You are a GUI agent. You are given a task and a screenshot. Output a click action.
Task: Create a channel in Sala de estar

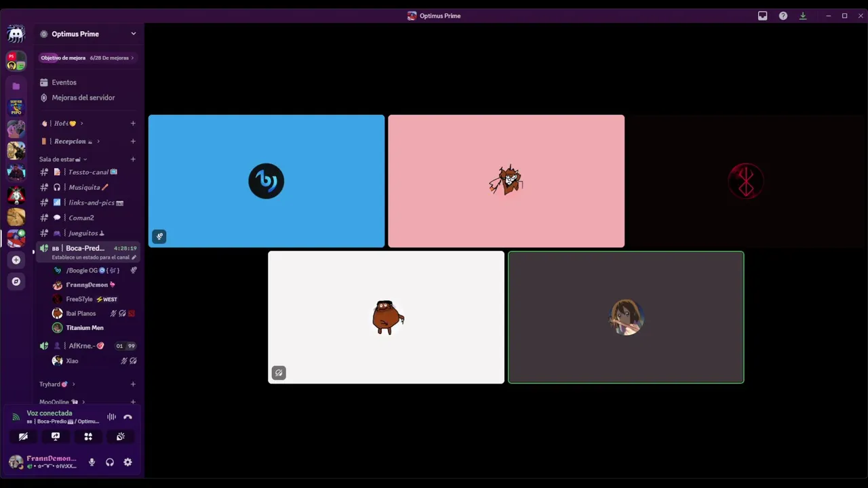pos(133,159)
